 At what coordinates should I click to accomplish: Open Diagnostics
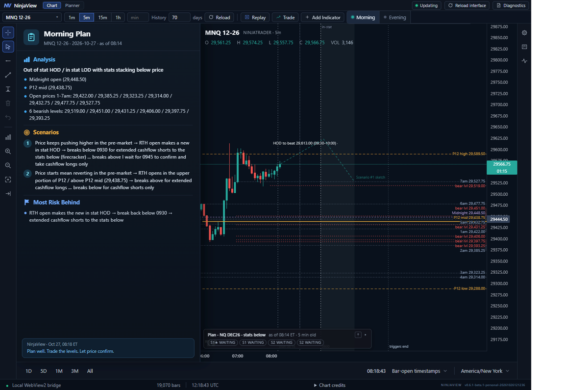tap(511, 5)
